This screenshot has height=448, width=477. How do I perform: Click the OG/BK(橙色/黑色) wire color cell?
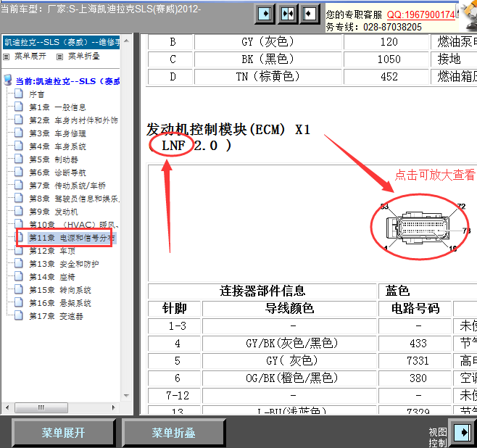[289, 378]
